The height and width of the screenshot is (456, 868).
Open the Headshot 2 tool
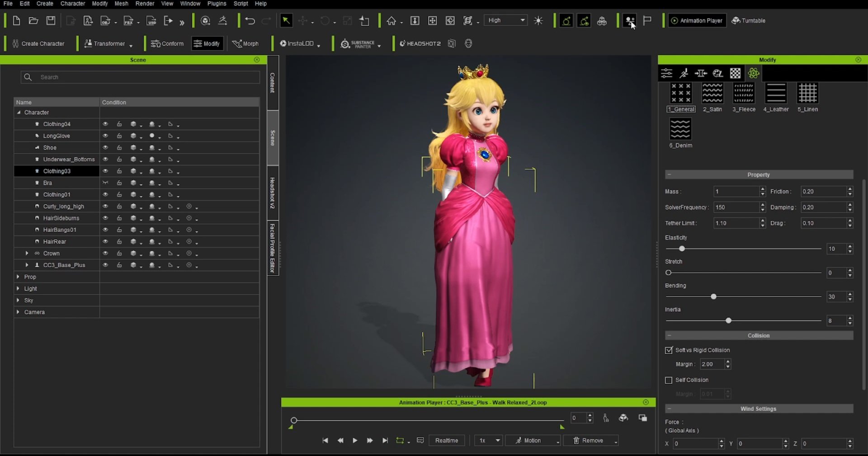420,44
